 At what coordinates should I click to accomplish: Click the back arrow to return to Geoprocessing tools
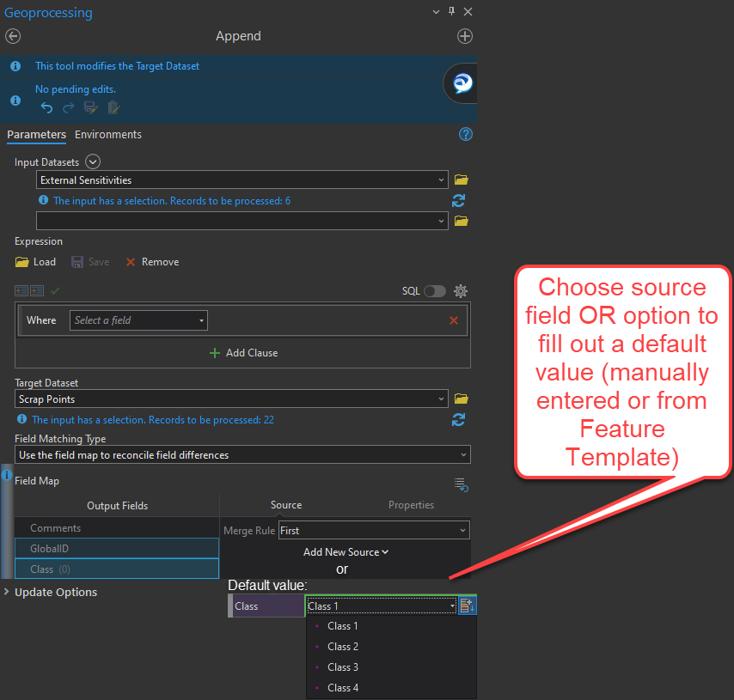13,36
